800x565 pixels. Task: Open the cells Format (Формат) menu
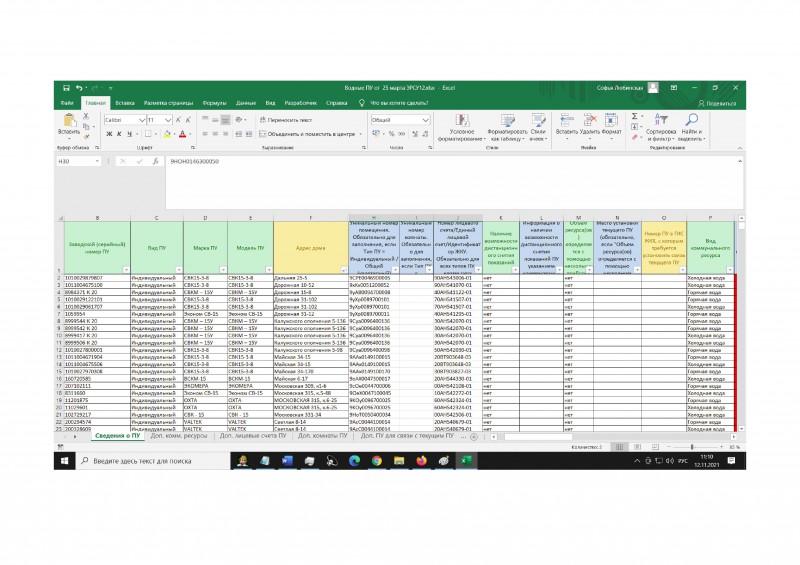(x=611, y=124)
